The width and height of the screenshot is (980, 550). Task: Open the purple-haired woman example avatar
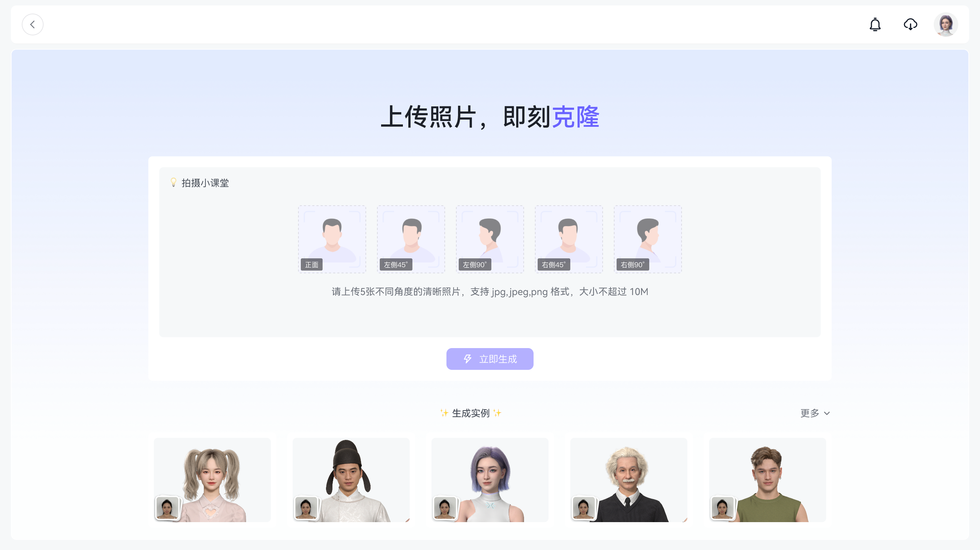[490, 480]
